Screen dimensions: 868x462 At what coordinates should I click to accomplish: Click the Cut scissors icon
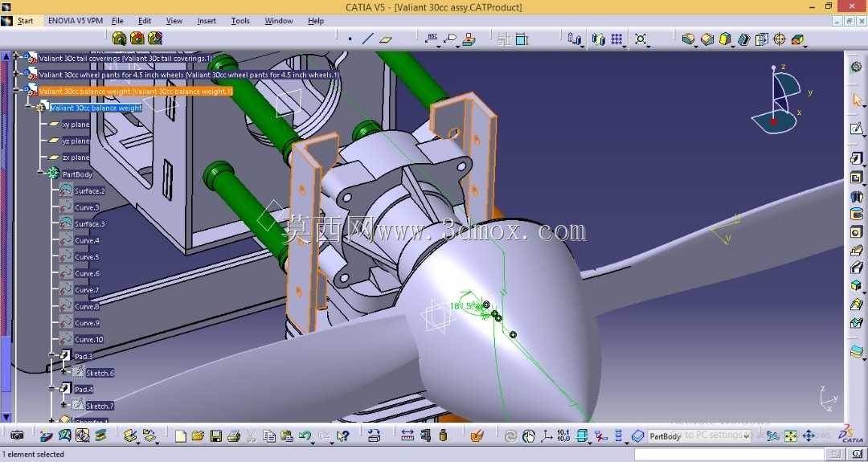[252, 436]
